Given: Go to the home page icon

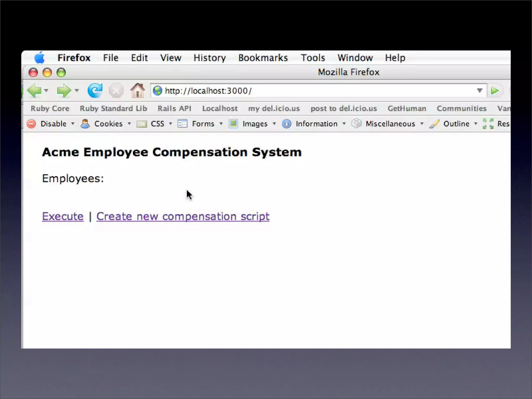Looking at the screenshot, I should tap(137, 91).
